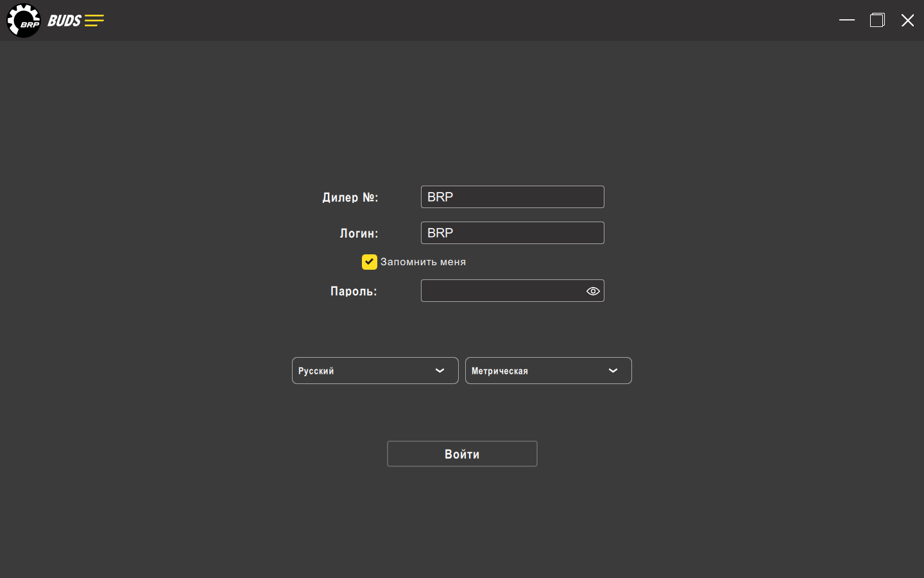Screen dimensions: 924x578
Task: Click the BUDS wordmark in title bar
Action: pos(64,21)
